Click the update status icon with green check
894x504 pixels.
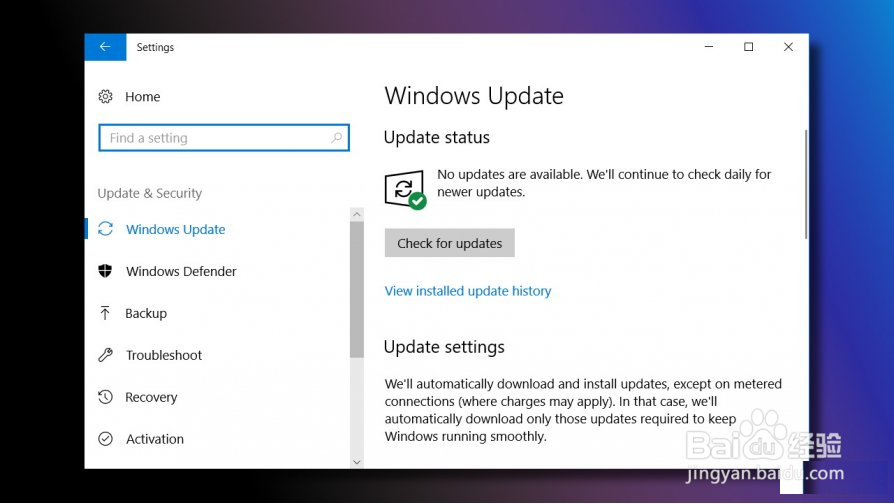tap(405, 190)
